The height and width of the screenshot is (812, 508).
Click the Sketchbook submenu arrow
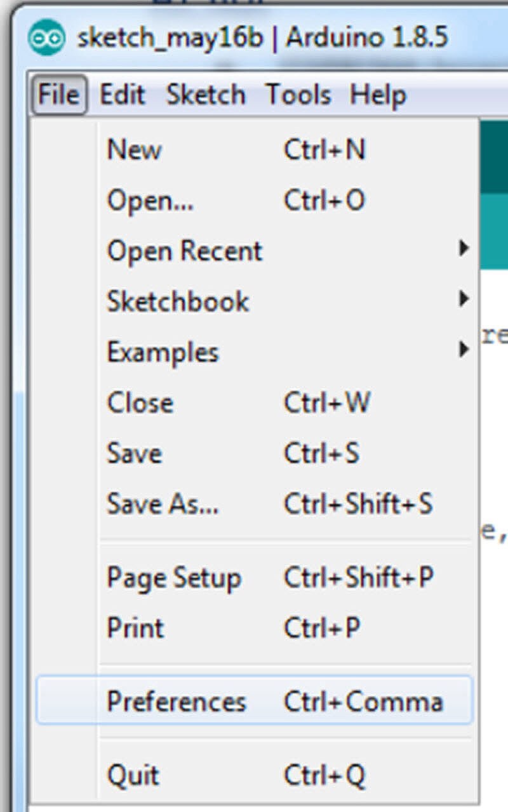pos(465,298)
